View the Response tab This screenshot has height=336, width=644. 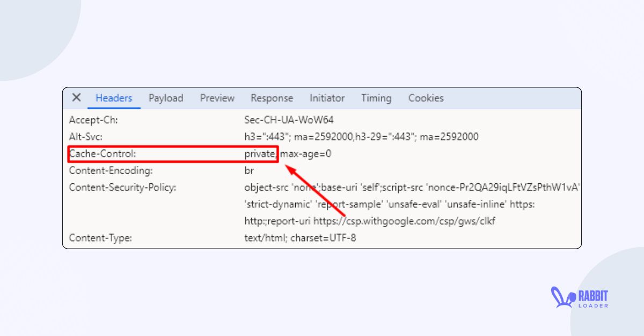tap(272, 98)
